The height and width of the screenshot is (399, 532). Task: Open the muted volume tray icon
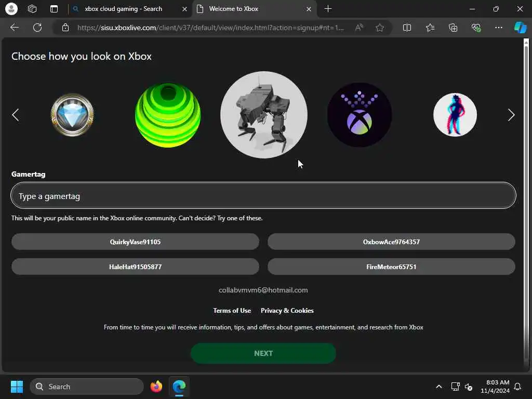(469, 387)
